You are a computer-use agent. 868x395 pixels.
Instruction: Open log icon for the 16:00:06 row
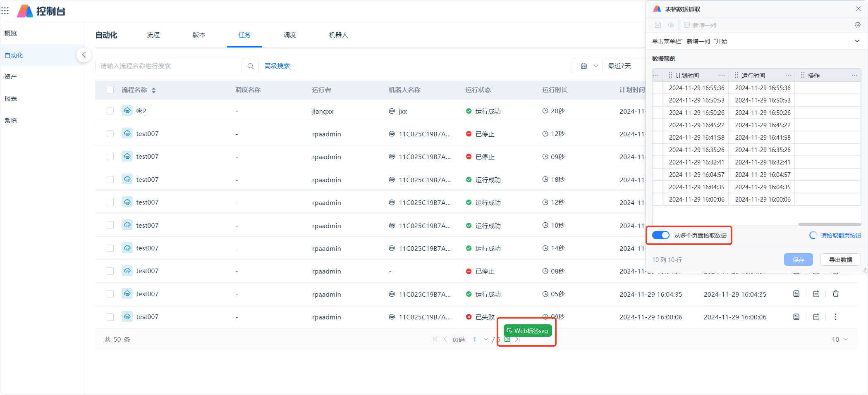tap(796, 317)
